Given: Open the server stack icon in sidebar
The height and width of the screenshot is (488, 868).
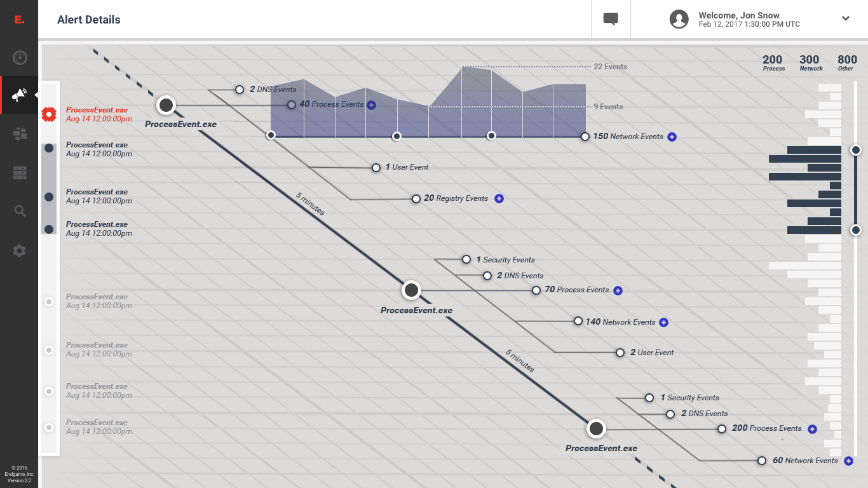Looking at the screenshot, I should (x=20, y=172).
